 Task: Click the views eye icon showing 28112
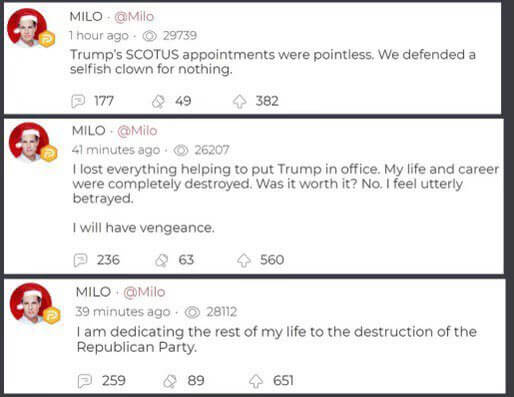coord(192,312)
